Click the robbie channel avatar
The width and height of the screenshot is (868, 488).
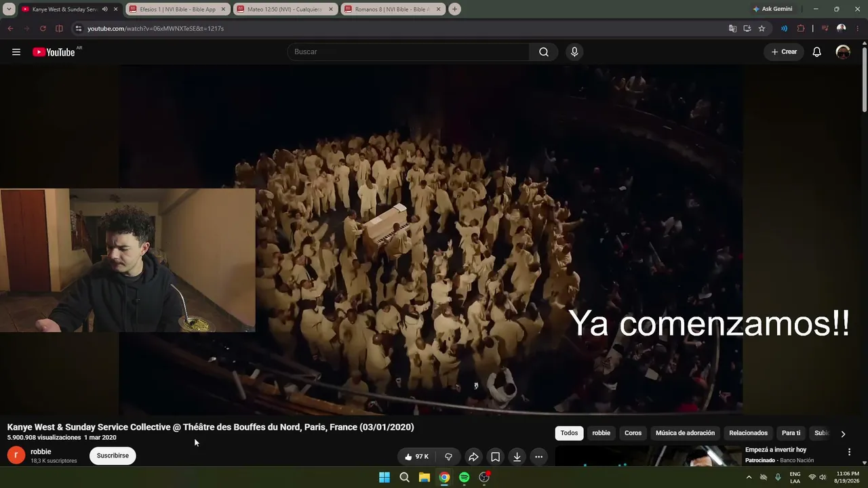(16, 455)
